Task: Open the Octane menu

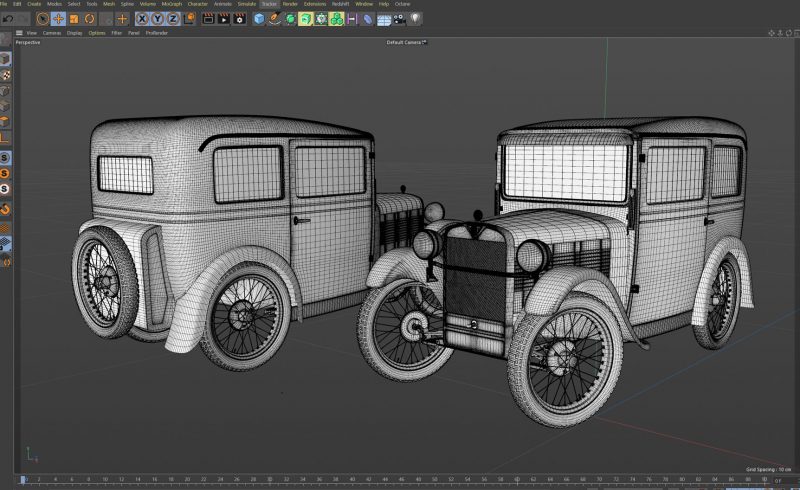Action: click(402, 4)
